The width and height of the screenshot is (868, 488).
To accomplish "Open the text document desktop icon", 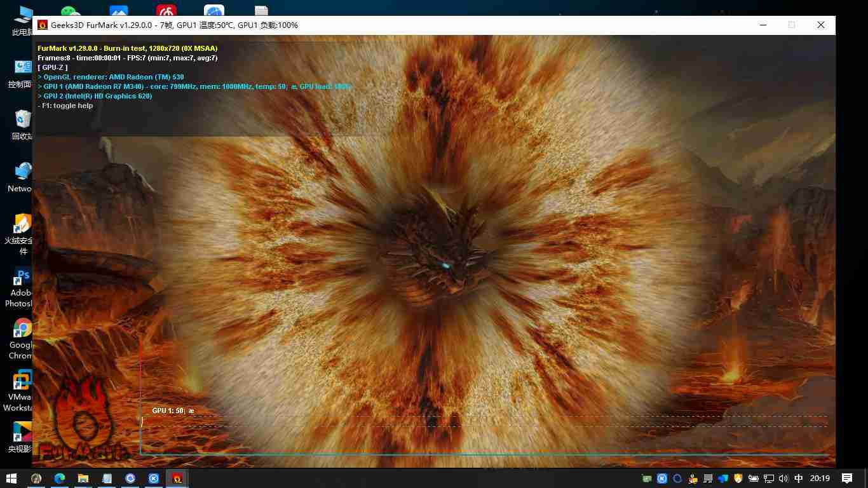I will (x=261, y=11).
